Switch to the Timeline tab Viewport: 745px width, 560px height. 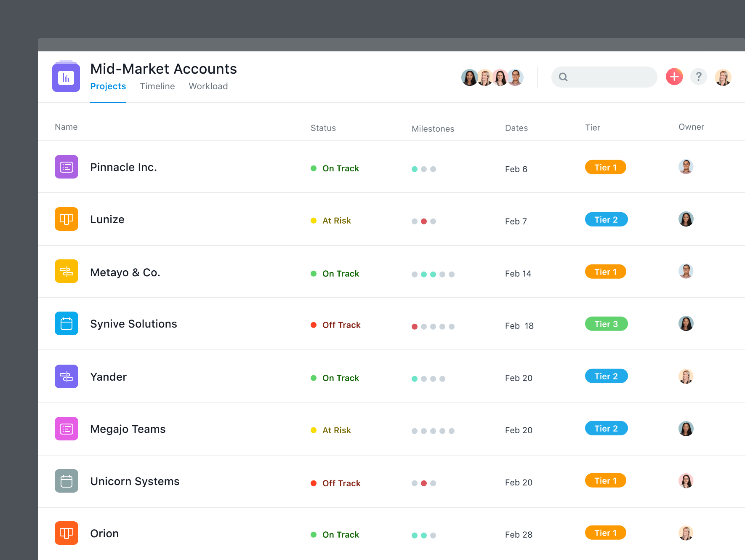pos(157,86)
